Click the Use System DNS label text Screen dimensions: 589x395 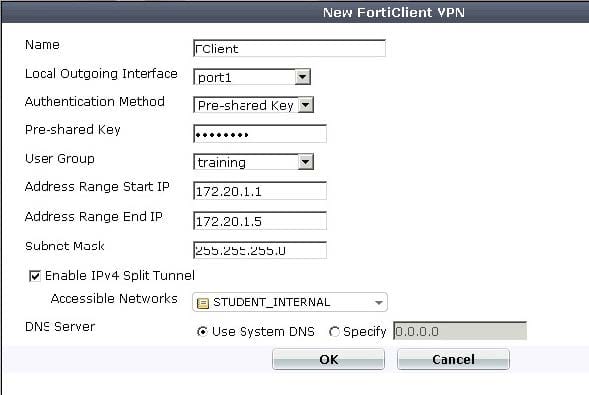click(263, 332)
